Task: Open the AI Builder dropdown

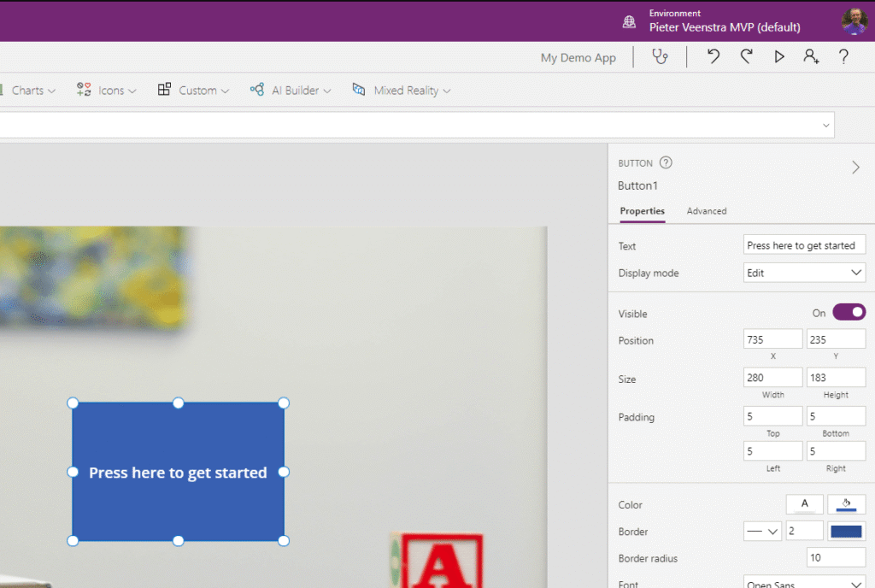Action: click(327, 91)
